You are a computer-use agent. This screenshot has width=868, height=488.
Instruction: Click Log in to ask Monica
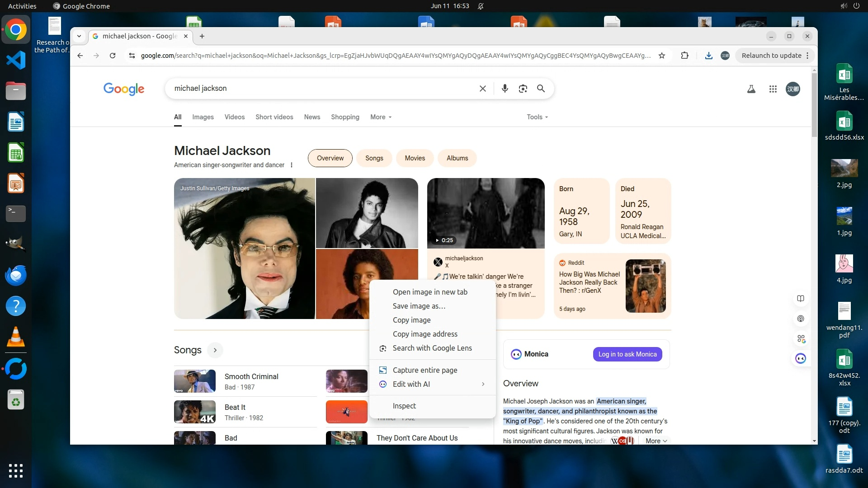point(627,354)
